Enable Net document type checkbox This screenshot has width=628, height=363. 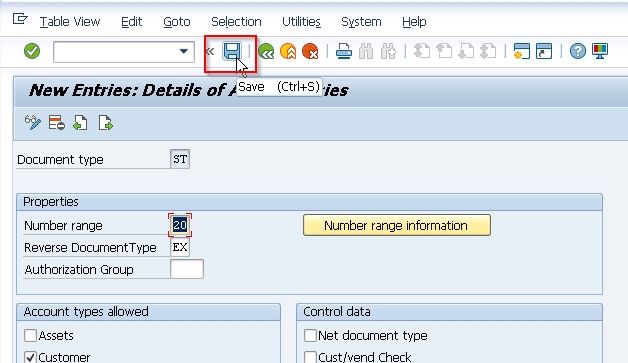[x=310, y=335]
